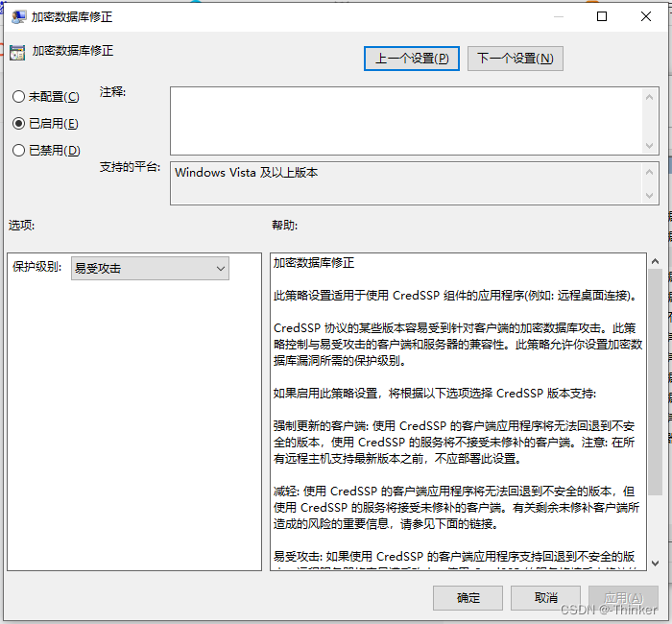Click the 保护级别 label

[36, 267]
